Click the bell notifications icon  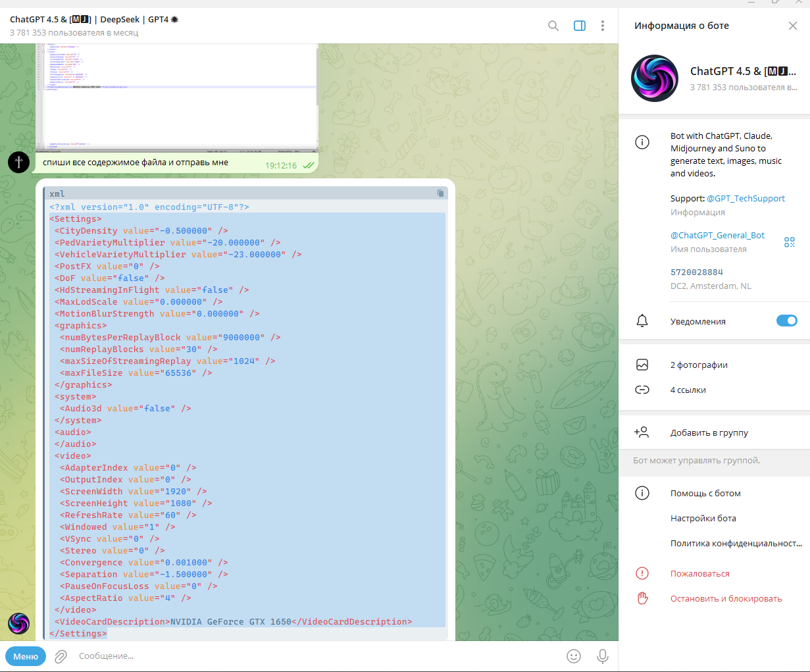(x=642, y=321)
